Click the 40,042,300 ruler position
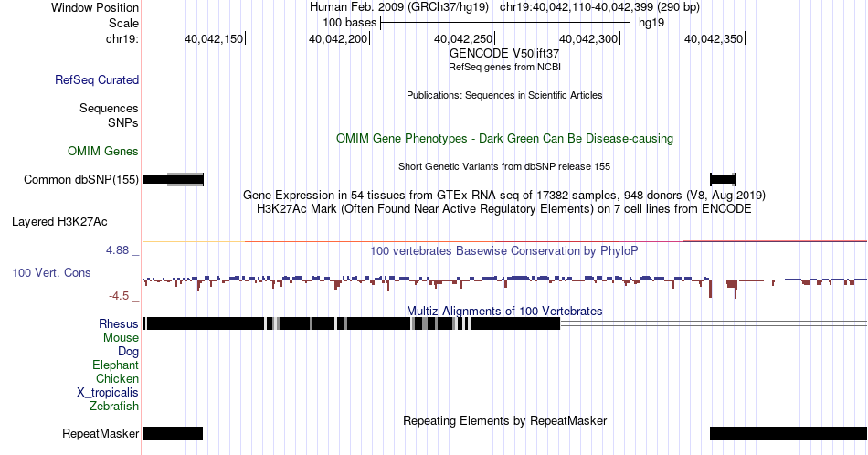Image resolution: width=868 pixels, height=455 pixels. click(589, 38)
